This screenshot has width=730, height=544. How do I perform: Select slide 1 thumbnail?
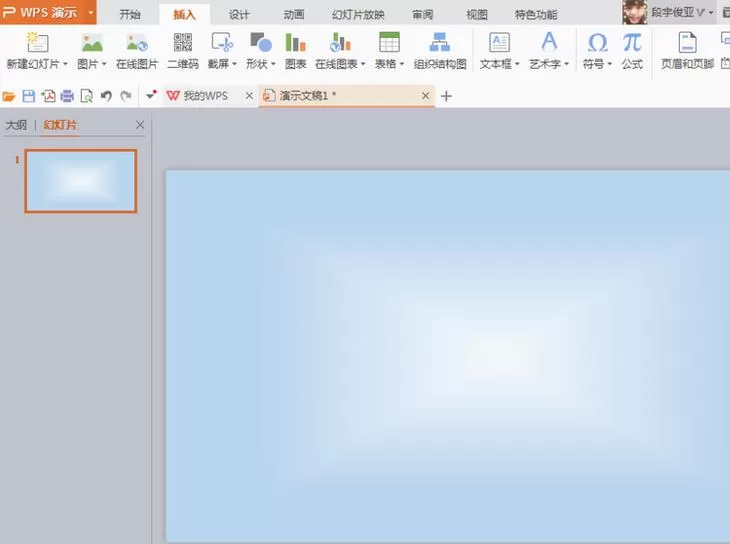click(81, 181)
